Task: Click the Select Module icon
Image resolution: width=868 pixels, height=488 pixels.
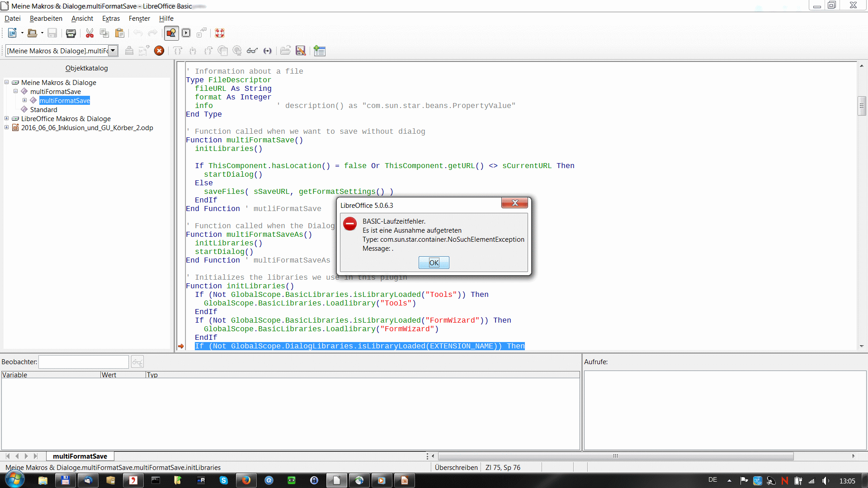Action: 202,33
